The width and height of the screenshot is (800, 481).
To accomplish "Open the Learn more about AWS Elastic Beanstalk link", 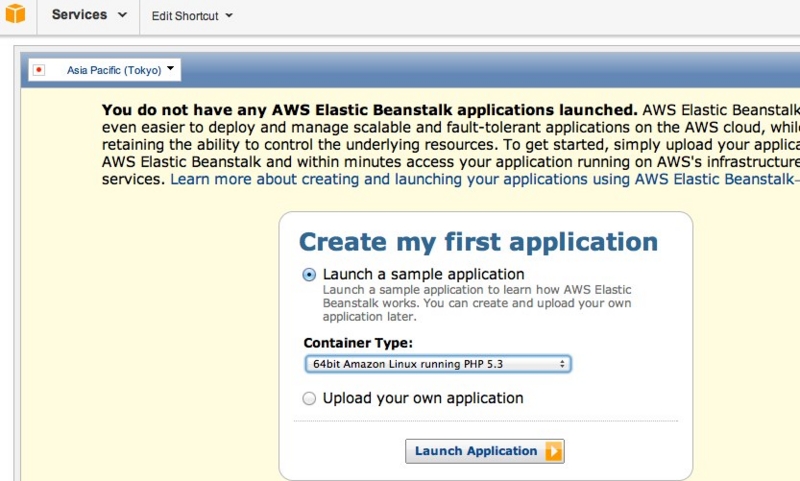I will (485, 180).
